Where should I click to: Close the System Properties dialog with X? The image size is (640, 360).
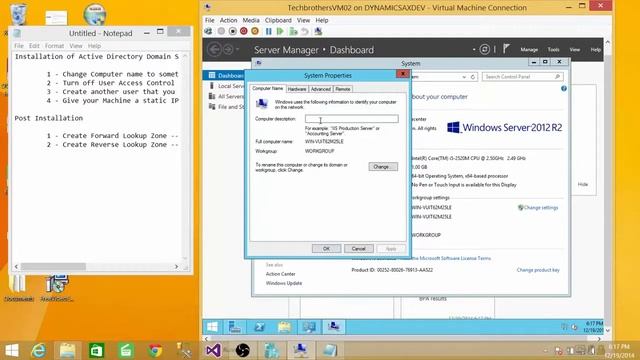click(x=402, y=73)
